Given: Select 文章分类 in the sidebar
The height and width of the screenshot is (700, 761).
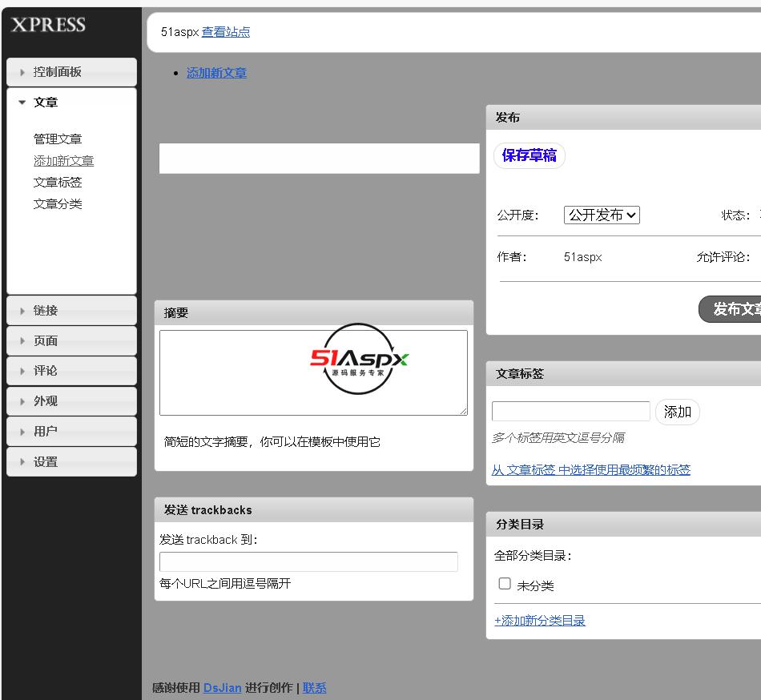Looking at the screenshot, I should click(58, 204).
